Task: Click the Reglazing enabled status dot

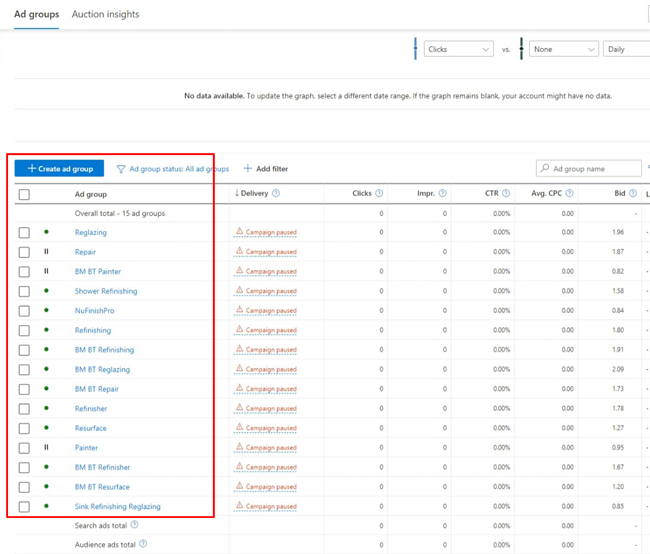Action: coord(46,232)
